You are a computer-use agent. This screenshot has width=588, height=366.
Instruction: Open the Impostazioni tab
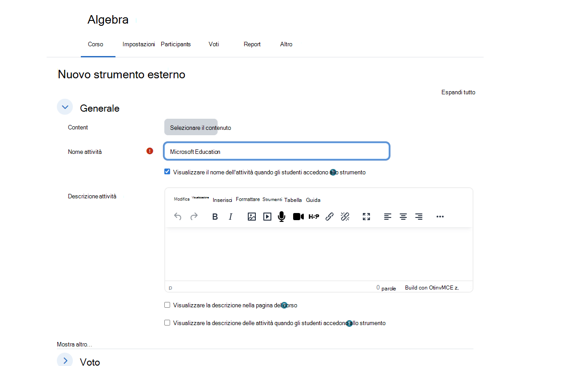coord(139,44)
